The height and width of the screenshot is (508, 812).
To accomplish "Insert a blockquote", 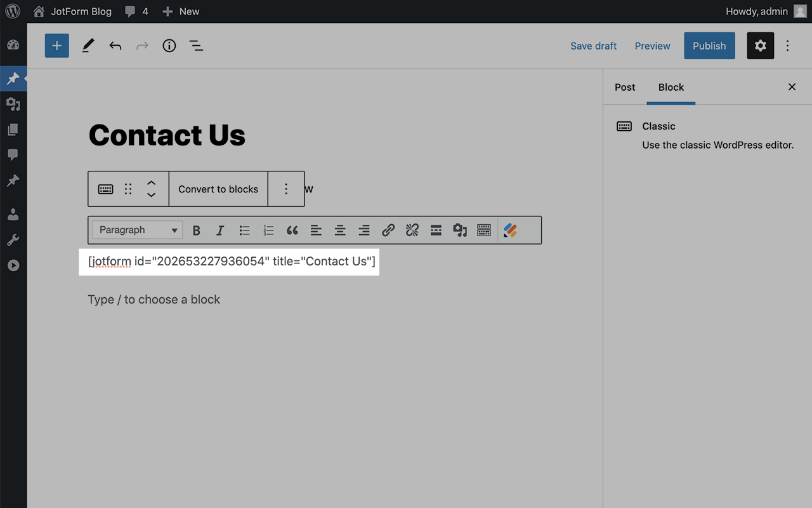I will tap(292, 230).
